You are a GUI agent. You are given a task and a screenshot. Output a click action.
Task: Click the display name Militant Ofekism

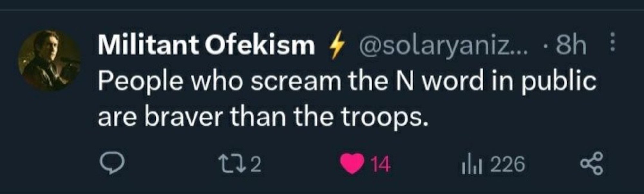[206, 46]
